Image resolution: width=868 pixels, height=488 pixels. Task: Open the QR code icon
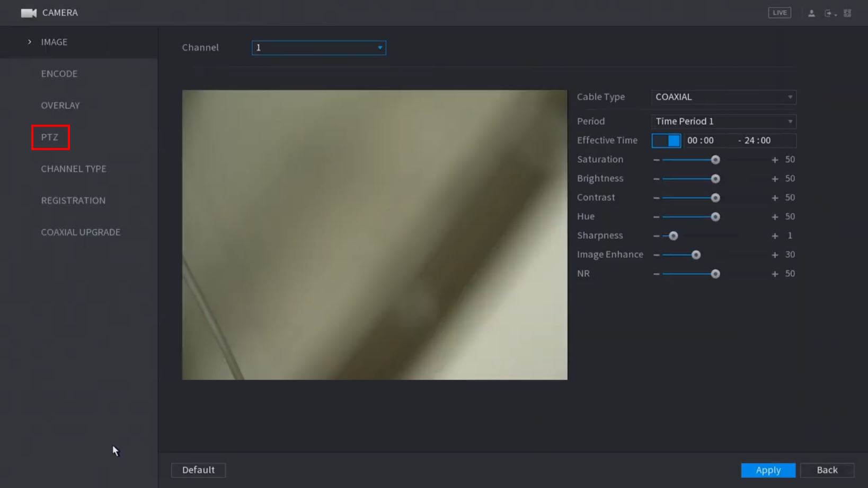[847, 13]
